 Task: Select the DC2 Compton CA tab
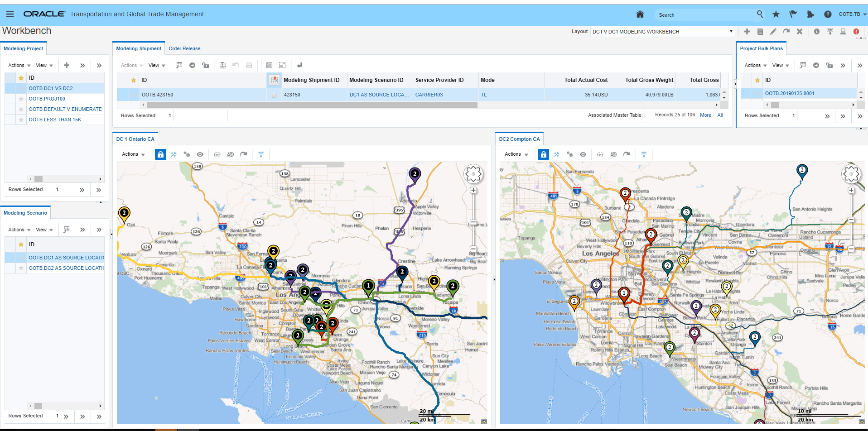click(x=519, y=139)
